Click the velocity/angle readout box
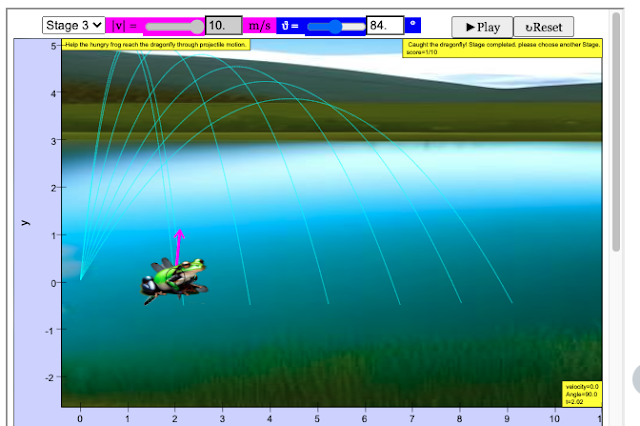Image resolution: width=640 pixels, height=426 pixels. [x=582, y=394]
